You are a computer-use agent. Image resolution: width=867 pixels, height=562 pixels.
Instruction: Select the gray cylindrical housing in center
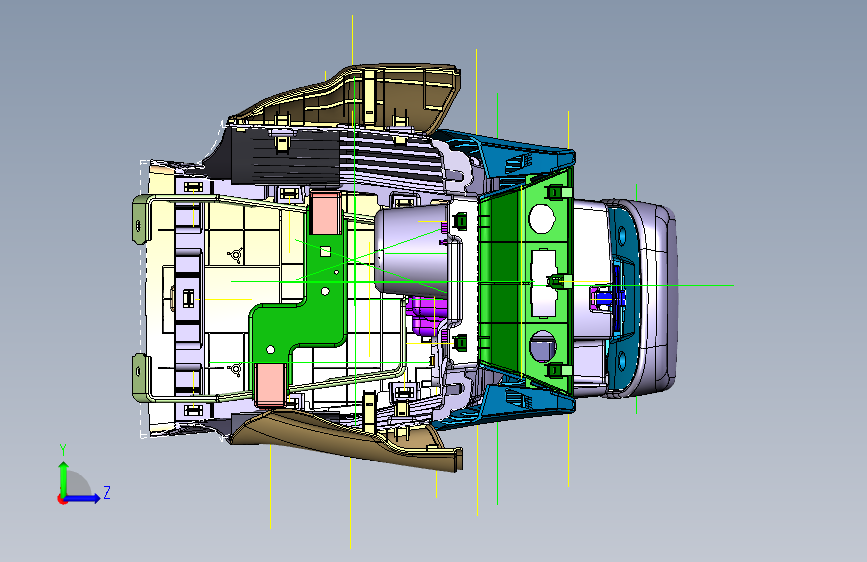[x=411, y=251]
